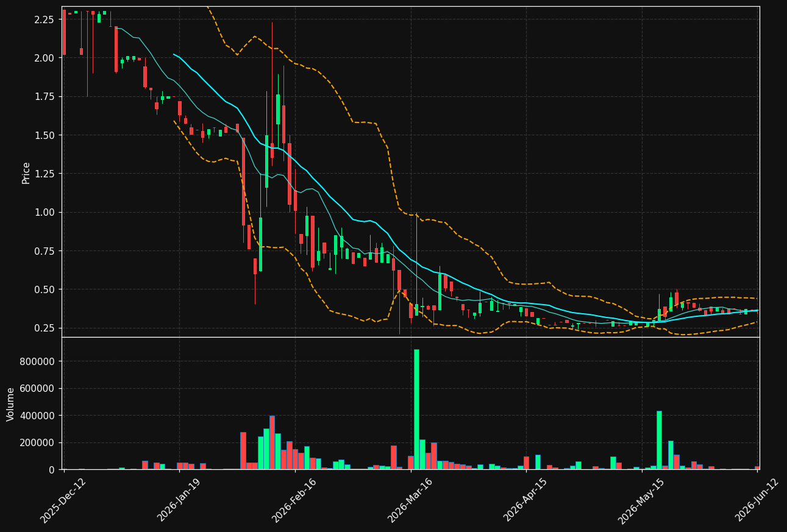787x532 pixels.
Task: Click the 2026-Mar-16 date label
Action: coord(410,500)
